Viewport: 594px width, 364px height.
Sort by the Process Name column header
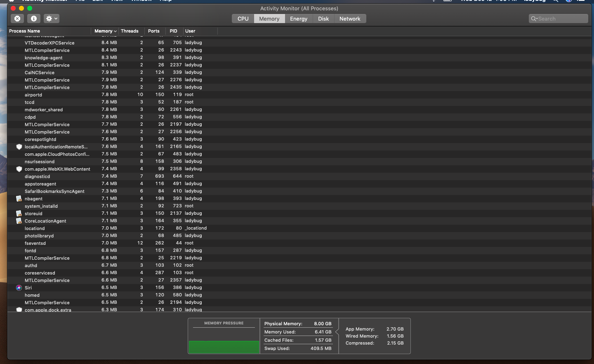click(x=49, y=31)
